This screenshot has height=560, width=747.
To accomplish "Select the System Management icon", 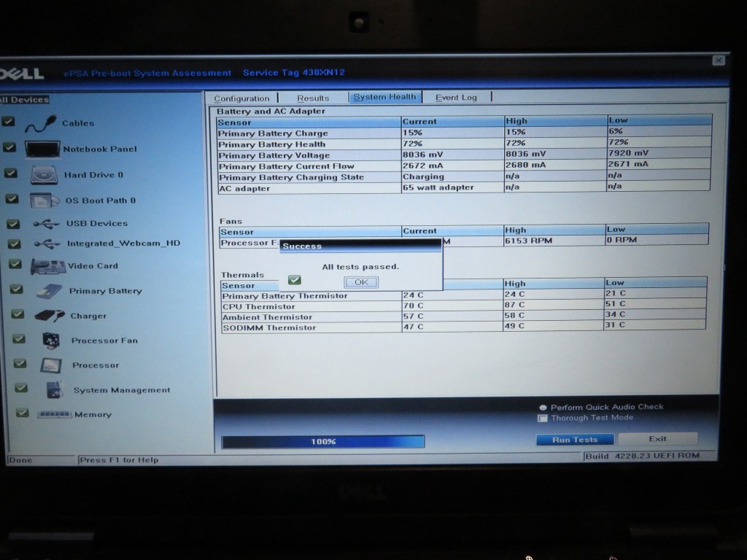I will tap(54, 390).
